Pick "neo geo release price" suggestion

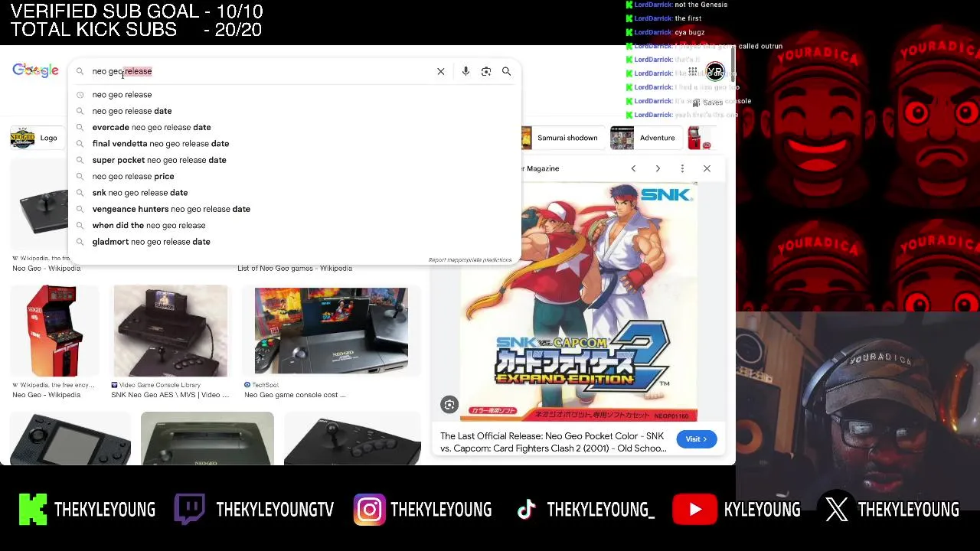294,176
